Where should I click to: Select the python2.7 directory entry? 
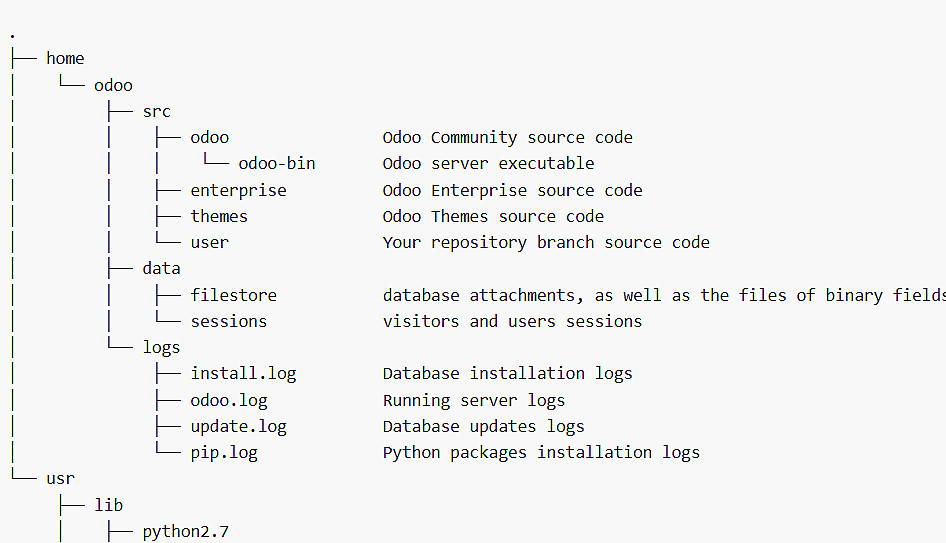pyautogui.click(x=185, y=531)
